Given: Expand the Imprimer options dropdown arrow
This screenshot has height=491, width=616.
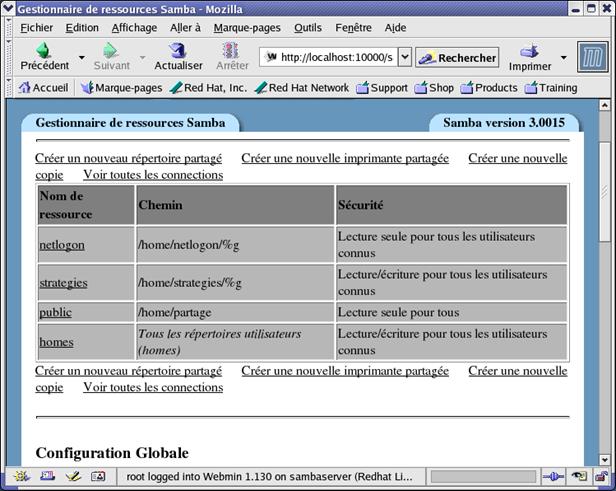Looking at the screenshot, I should tap(564, 58).
